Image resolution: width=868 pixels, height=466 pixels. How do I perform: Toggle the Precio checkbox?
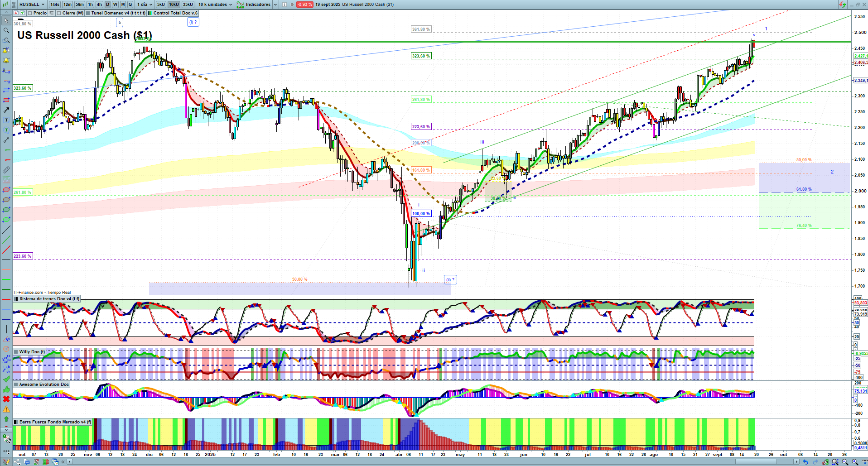(30, 13)
